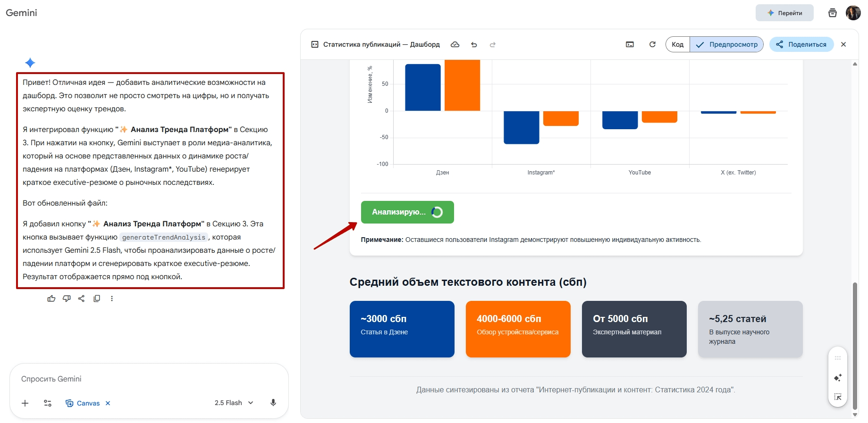Click the orange Instagram bar in chart

[x=561, y=118]
